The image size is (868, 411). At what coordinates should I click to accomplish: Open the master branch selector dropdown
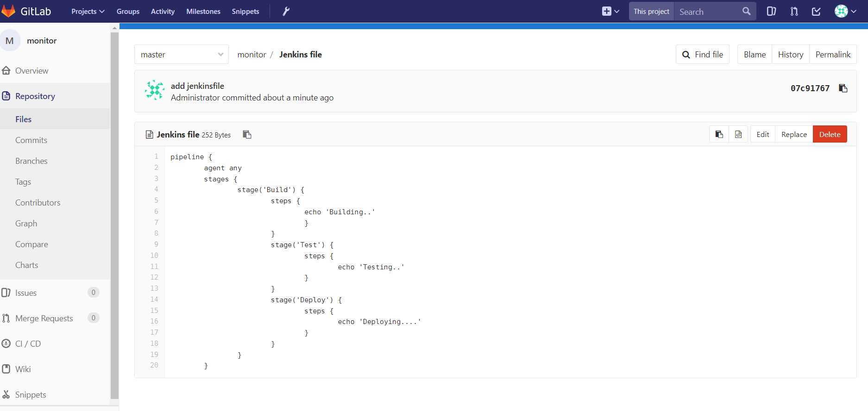tap(182, 55)
